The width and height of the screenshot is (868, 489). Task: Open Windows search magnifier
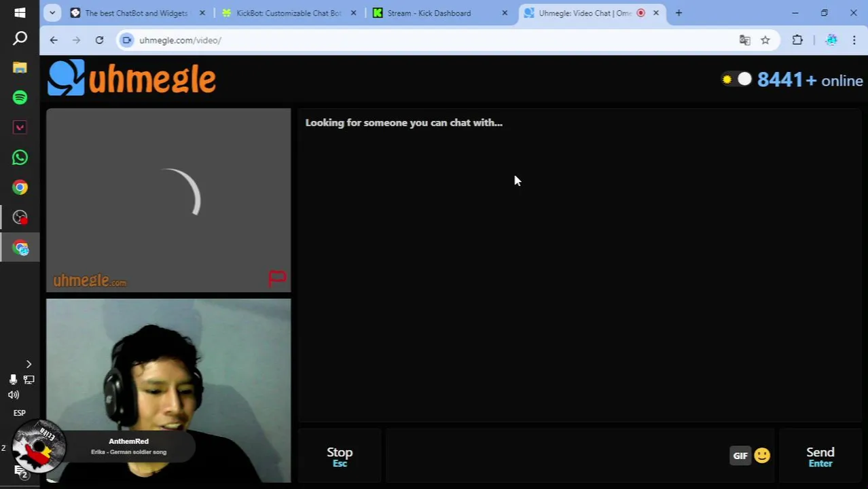[x=20, y=39]
